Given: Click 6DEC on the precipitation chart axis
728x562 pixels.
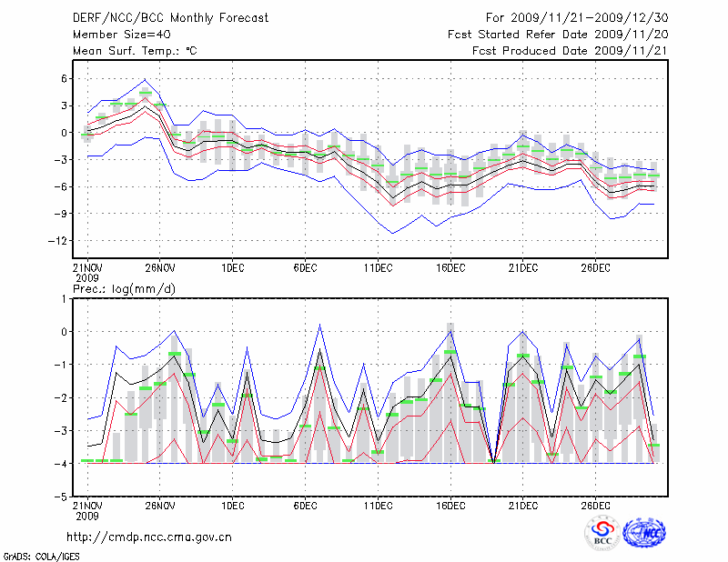Looking at the screenshot, I should 305,506.
